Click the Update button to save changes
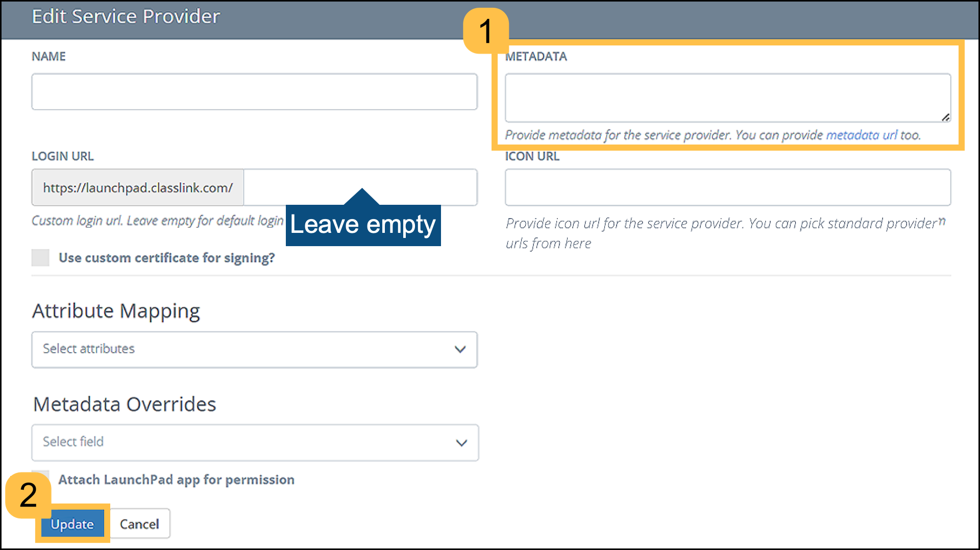 (x=71, y=523)
